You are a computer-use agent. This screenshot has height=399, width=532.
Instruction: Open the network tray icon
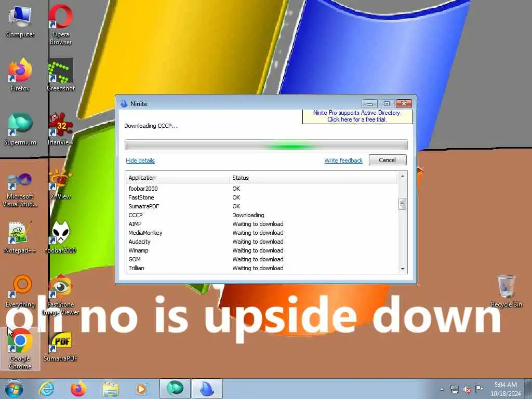click(454, 390)
